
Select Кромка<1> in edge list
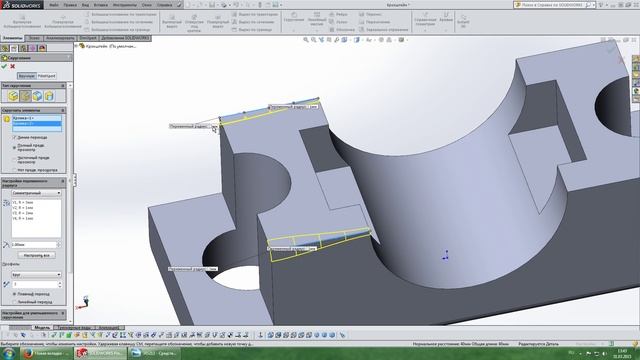pos(37,118)
